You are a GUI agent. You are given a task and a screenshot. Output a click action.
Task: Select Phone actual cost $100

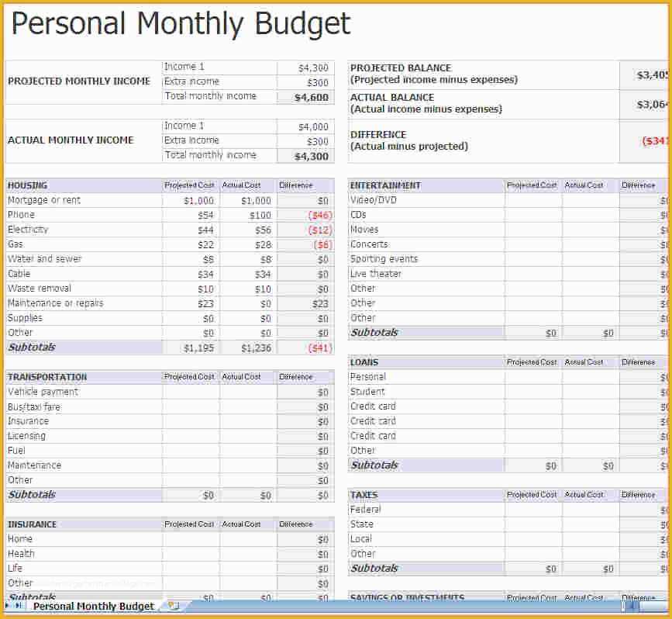click(248, 215)
